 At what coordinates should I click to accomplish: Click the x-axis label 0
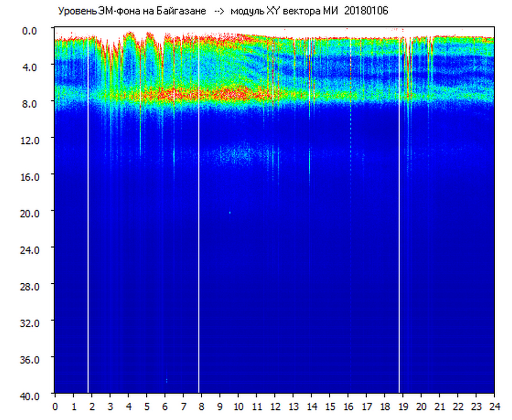point(55,406)
